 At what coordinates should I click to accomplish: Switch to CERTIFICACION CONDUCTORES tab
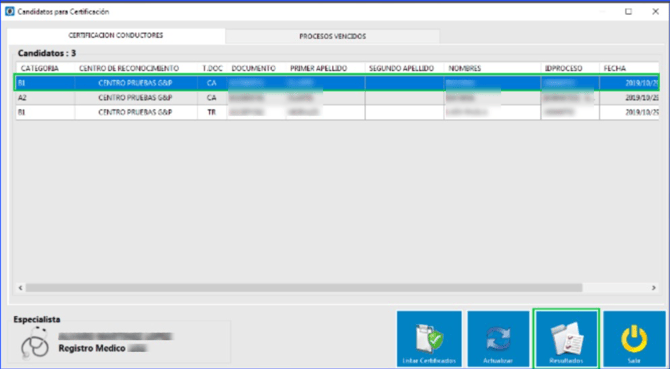(x=116, y=35)
